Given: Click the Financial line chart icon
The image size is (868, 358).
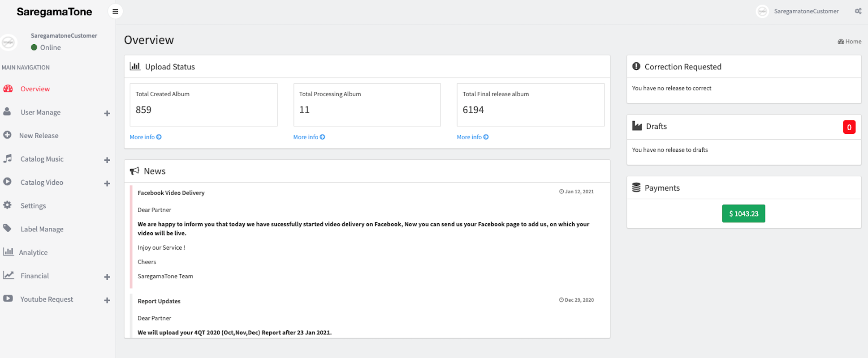Looking at the screenshot, I should click(x=9, y=275).
